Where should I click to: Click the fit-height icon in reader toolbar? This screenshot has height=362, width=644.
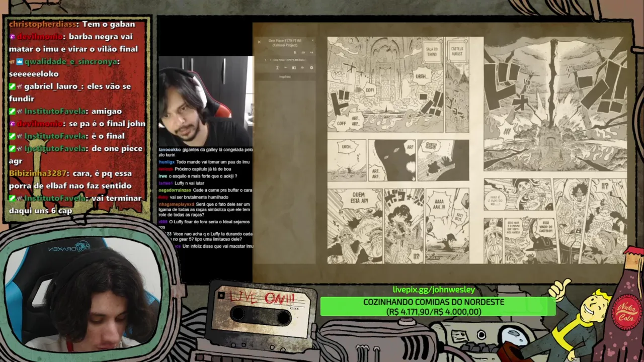(x=277, y=68)
